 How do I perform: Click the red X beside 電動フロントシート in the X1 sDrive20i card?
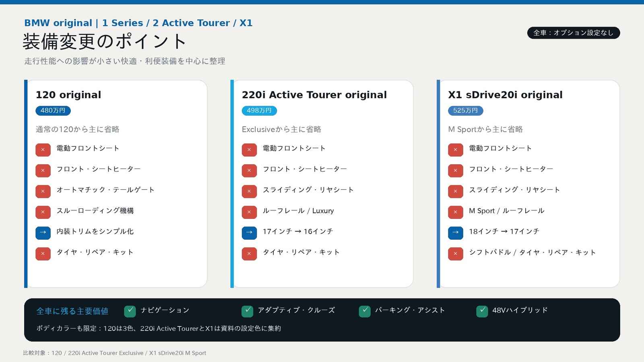click(456, 150)
